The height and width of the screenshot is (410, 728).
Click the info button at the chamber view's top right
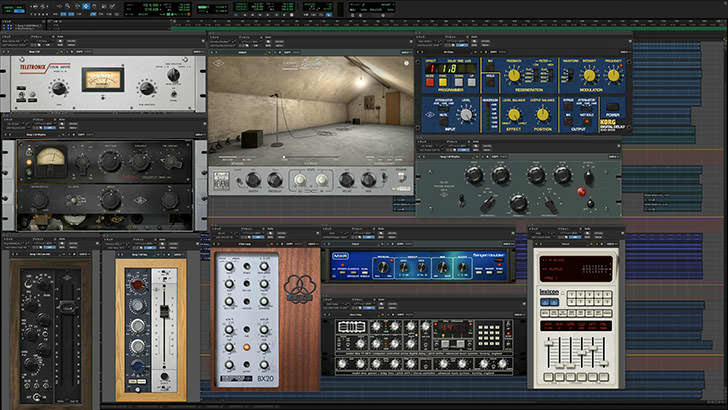406,63
